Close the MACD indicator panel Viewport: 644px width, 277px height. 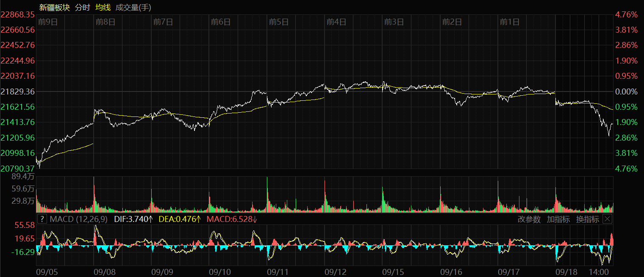tap(607, 219)
